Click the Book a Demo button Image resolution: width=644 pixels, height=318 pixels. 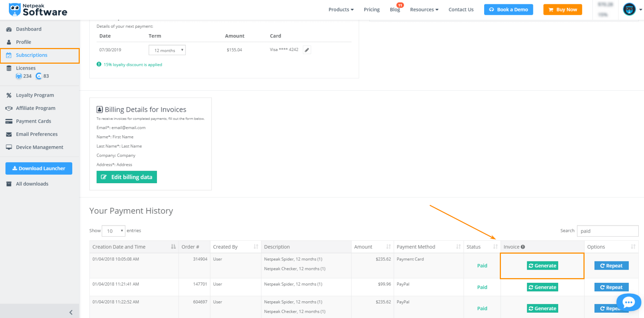[508, 10]
